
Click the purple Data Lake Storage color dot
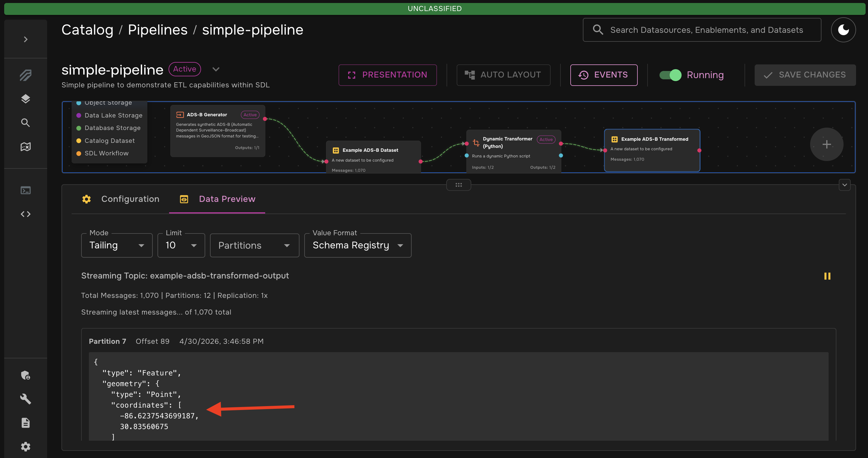coord(79,115)
